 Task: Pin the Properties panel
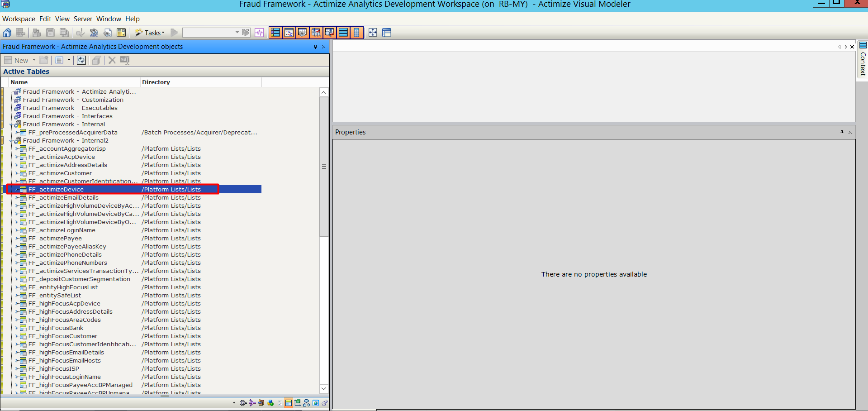point(842,132)
